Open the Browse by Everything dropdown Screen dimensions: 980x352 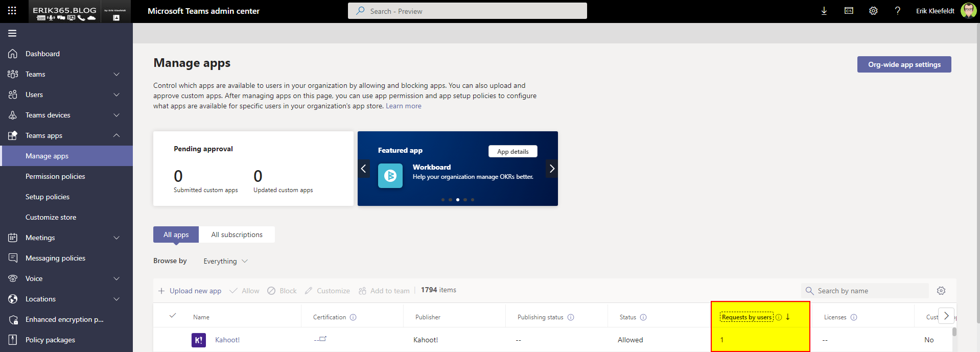(x=225, y=261)
